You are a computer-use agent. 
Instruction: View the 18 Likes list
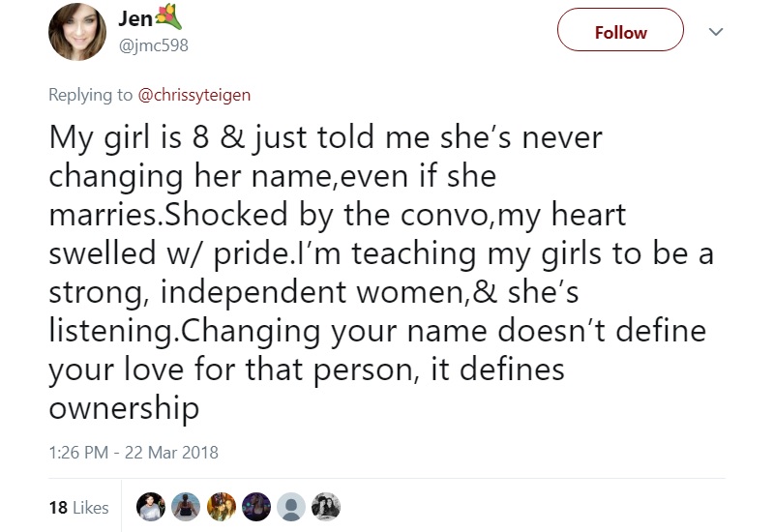[79, 507]
